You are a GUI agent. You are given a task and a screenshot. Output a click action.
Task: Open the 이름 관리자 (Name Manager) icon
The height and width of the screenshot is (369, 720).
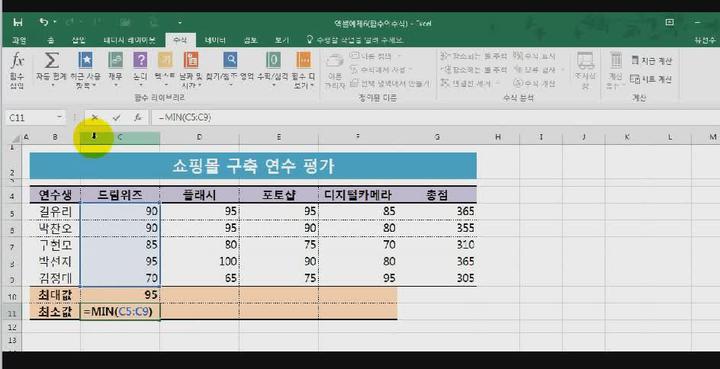[x=335, y=62]
